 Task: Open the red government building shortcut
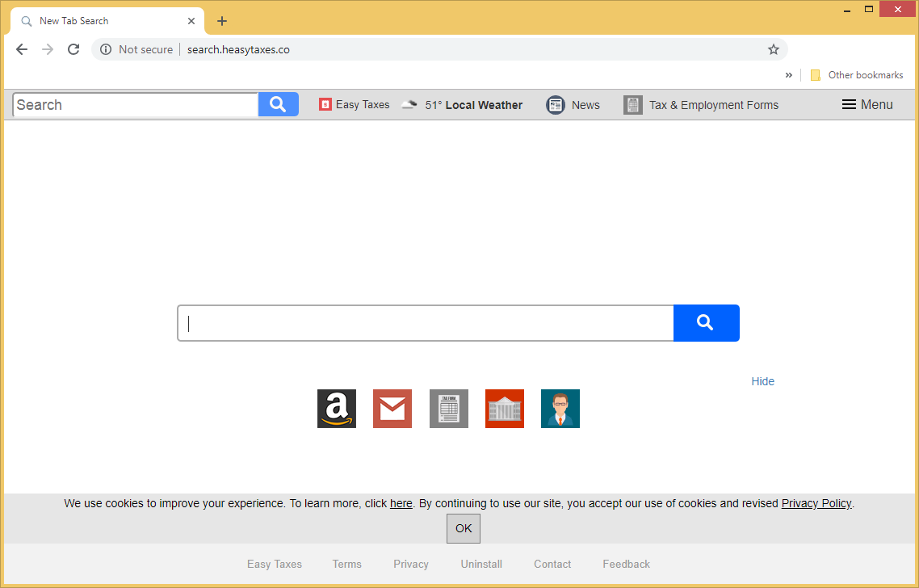pyautogui.click(x=505, y=409)
